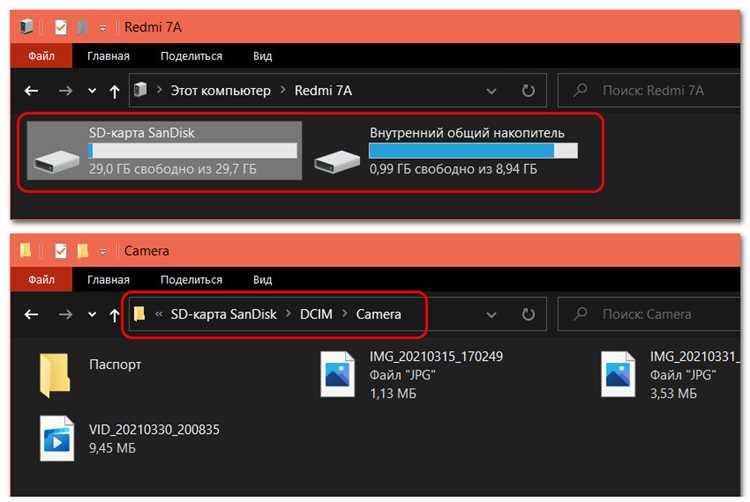Click folder icon in Camera title bar
This screenshot has width=750, height=502.
[x=25, y=250]
